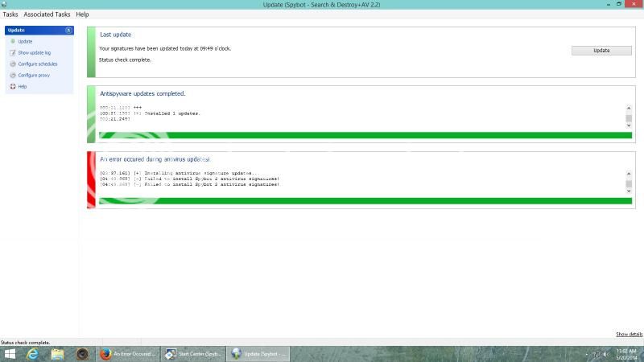Screen dimensions: 644x362
Task: Open Windows Start button
Action: pos(10,354)
